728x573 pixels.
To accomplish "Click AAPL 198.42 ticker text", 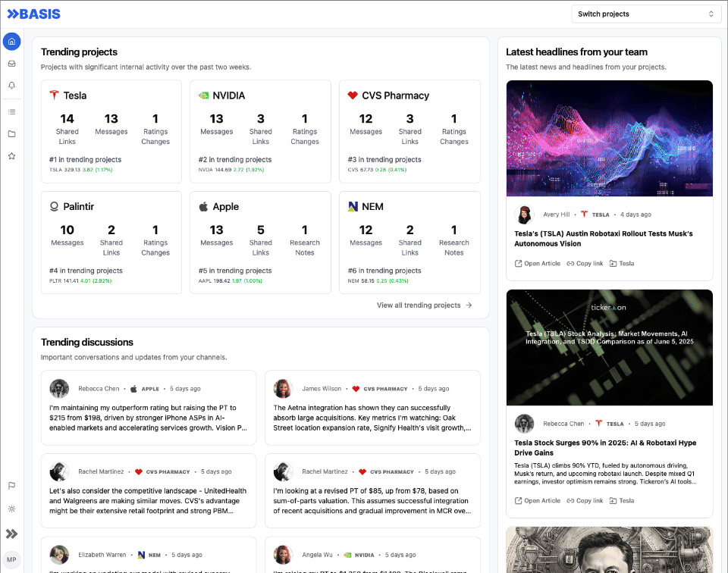I will 214,280.
